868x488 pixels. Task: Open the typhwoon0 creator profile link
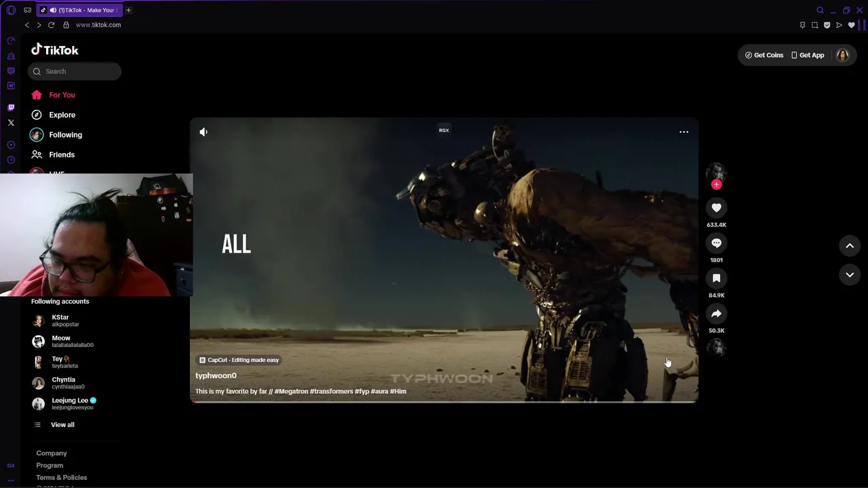point(216,375)
